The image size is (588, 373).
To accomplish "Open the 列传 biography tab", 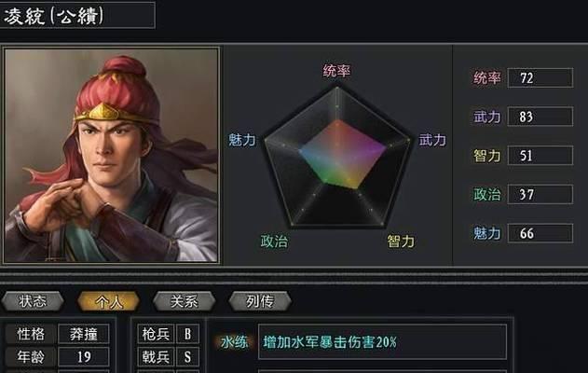I will (259, 301).
